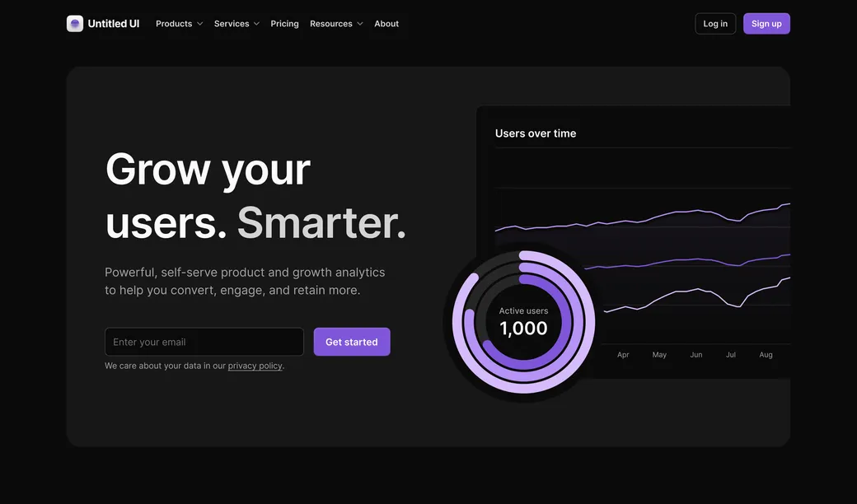Click the May axis label
Screen dimensions: 857x504
pos(660,355)
